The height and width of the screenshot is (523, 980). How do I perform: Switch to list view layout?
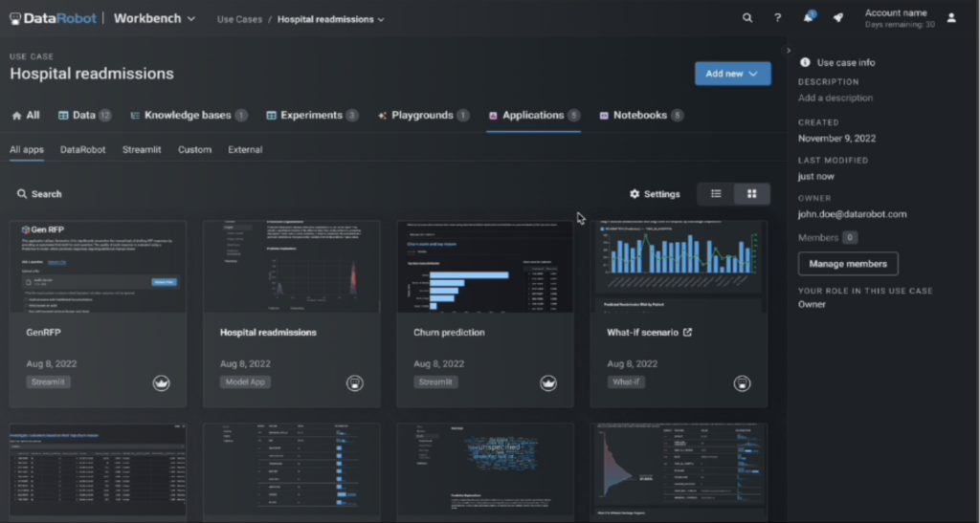tap(716, 194)
